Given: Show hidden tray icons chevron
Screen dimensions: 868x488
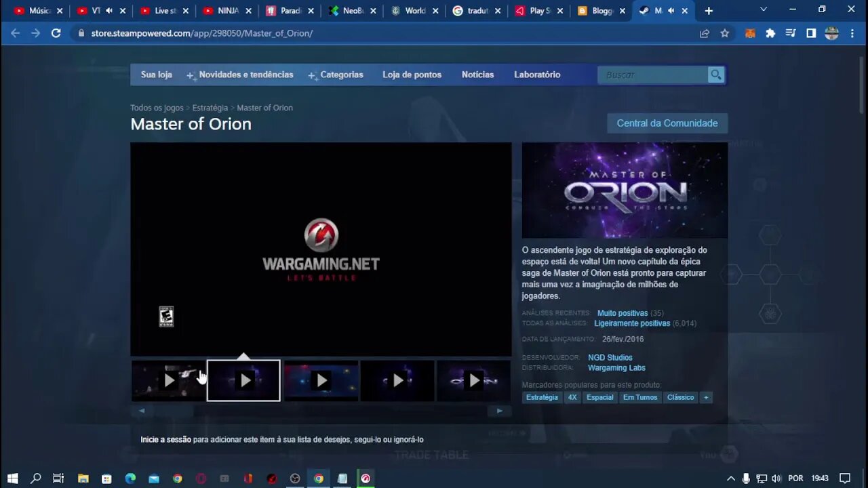Looking at the screenshot, I should (731, 479).
